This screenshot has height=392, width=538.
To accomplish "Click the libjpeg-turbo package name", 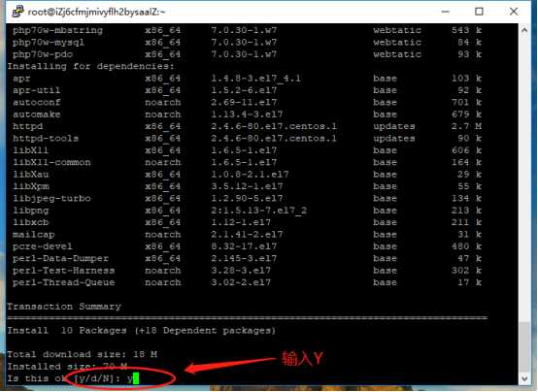I will click(51, 199).
